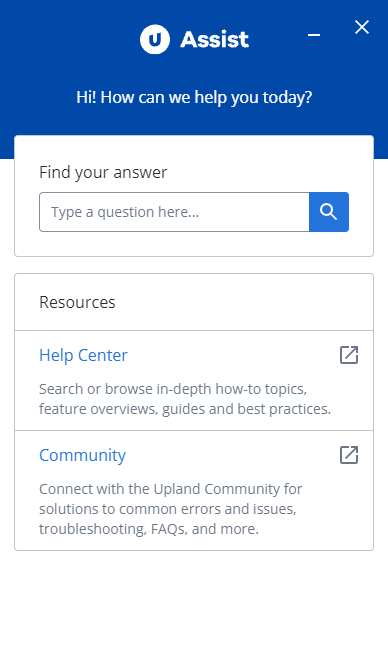Click the 'solutions to common errors and issues' line
This screenshot has width=388, height=647.
(168, 509)
